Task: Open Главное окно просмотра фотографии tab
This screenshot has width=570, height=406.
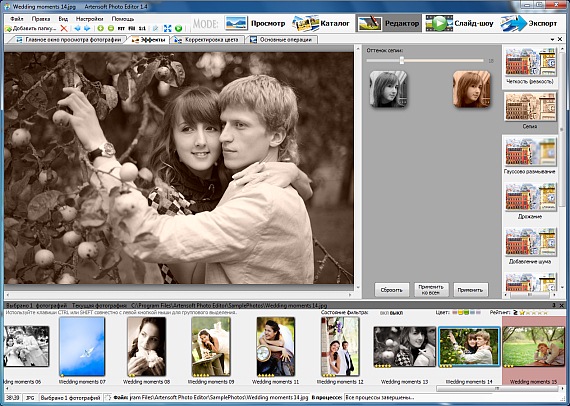Action: [x=68, y=40]
